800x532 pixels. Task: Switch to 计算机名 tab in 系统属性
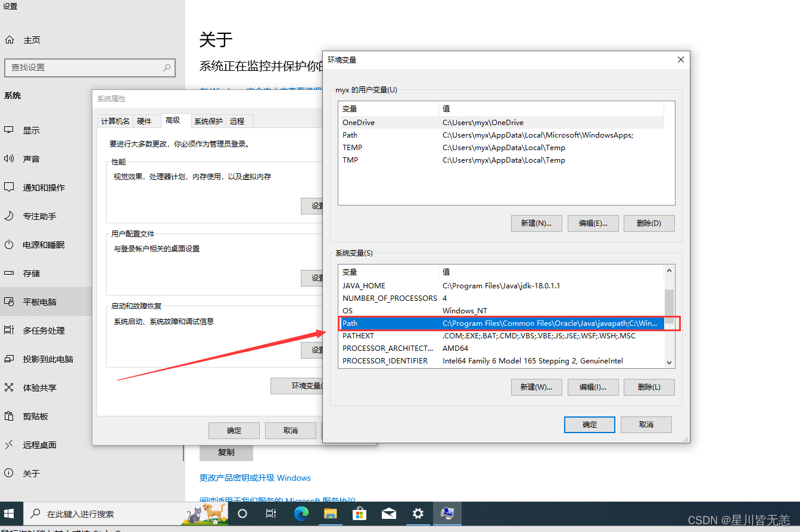[x=115, y=122]
